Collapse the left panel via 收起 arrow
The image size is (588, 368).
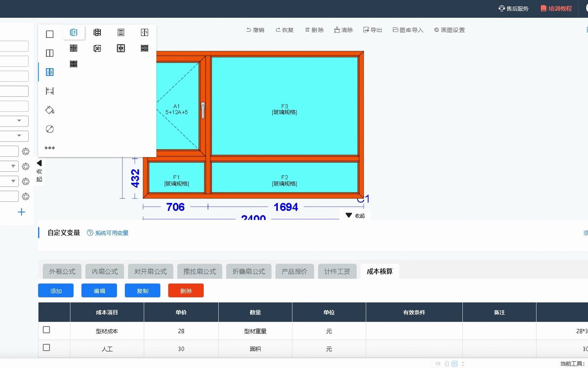tap(39, 171)
